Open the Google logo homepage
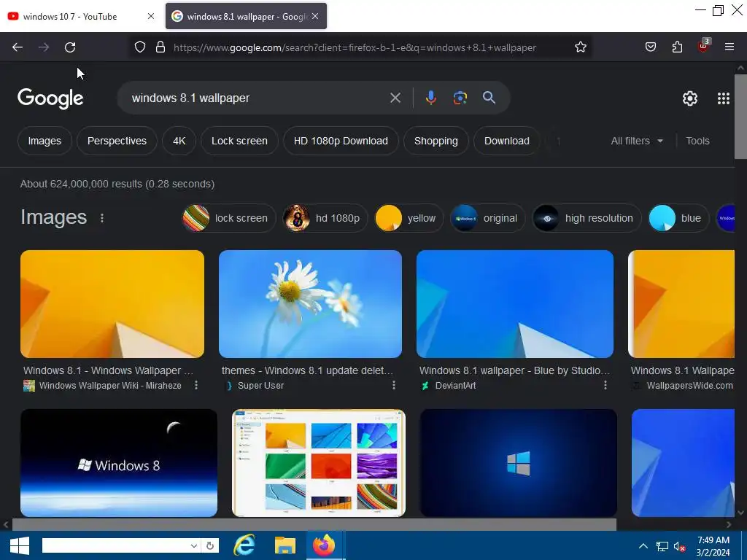747x560 pixels. 50,98
